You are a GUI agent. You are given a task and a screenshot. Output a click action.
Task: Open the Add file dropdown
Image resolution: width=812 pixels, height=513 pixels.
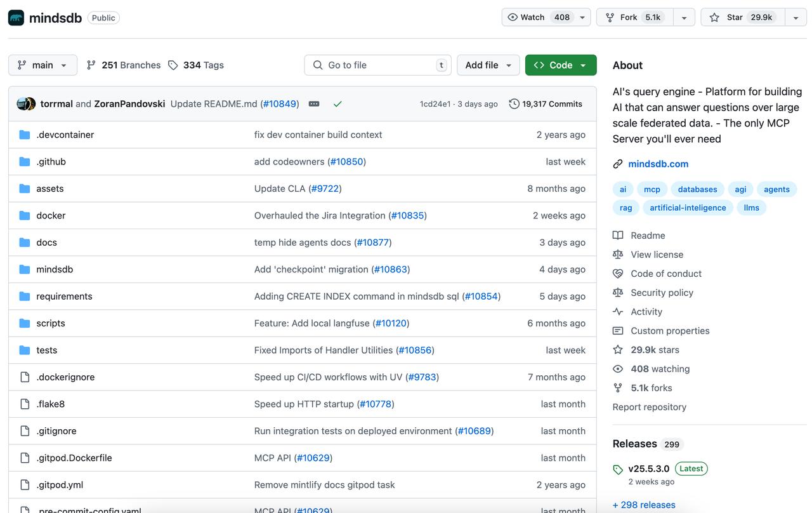coord(488,65)
